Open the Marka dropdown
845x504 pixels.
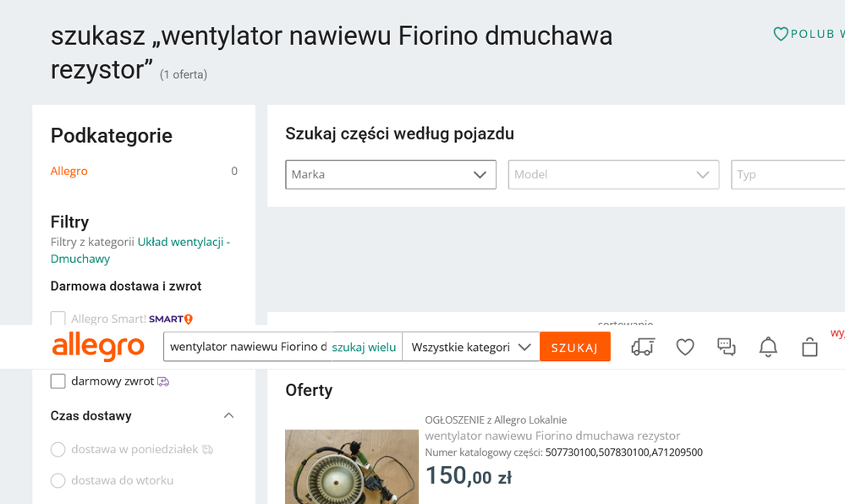[x=390, y=174]
